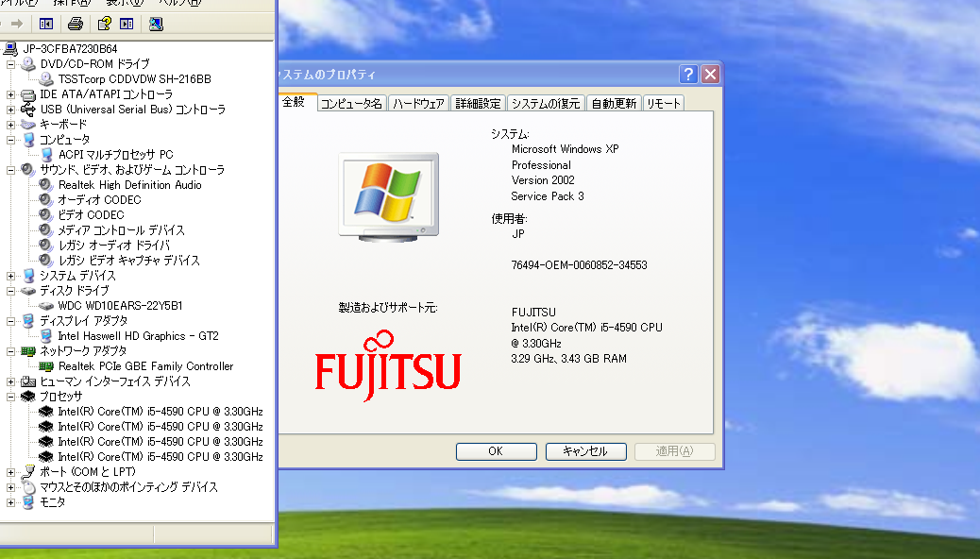Click the properties toolbar icon
The width and height of the screenshot is (980, 559).
tap(105, 24)
